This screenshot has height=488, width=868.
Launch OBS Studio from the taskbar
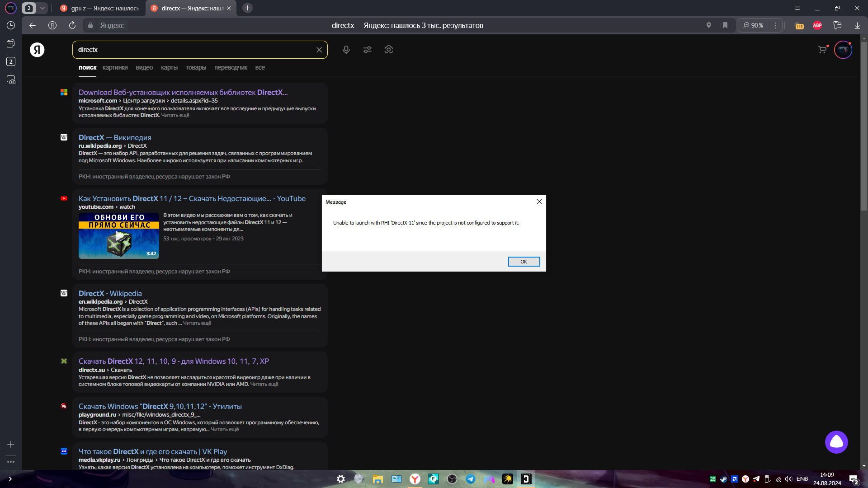(x=452, y=479)
